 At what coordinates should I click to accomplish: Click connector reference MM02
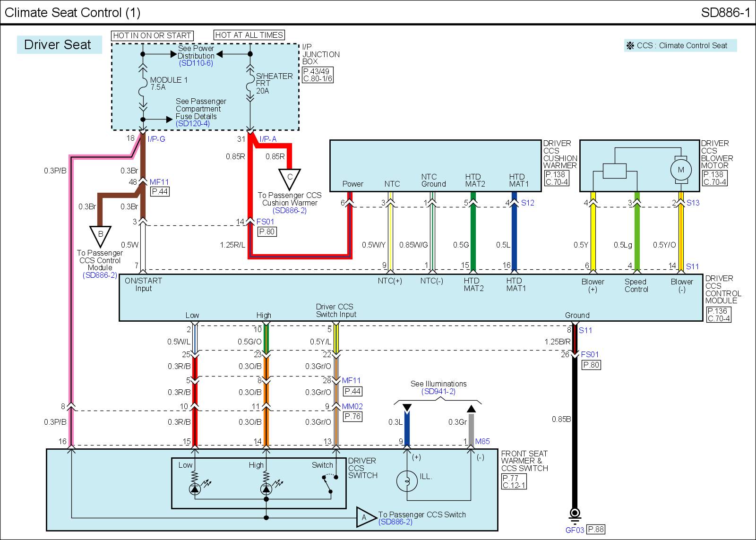[x=352, y=406]
